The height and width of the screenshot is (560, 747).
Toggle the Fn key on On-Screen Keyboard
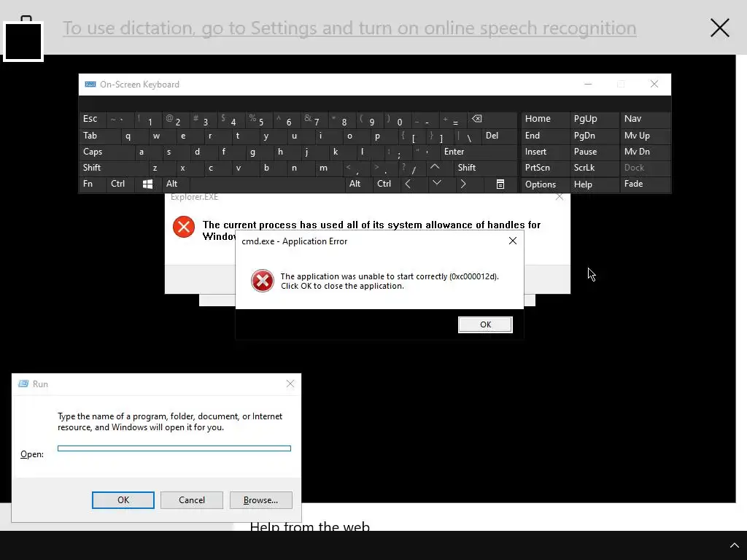point(93,184)
